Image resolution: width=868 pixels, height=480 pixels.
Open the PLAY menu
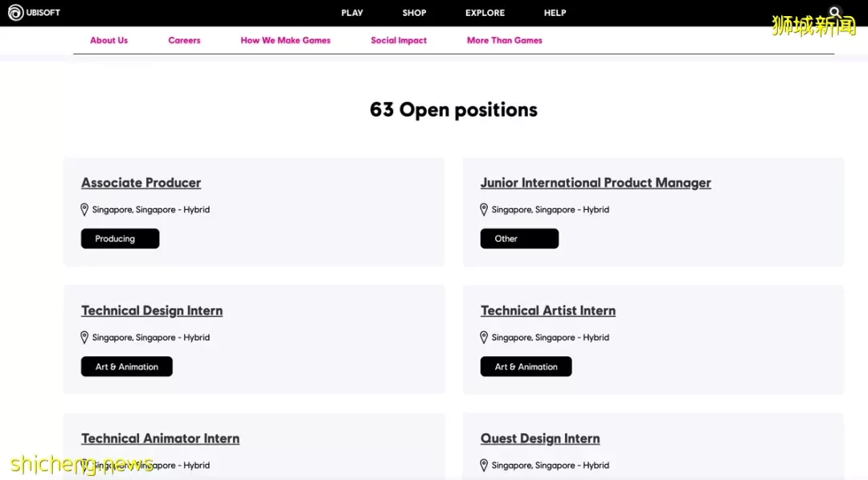(352, 13)
